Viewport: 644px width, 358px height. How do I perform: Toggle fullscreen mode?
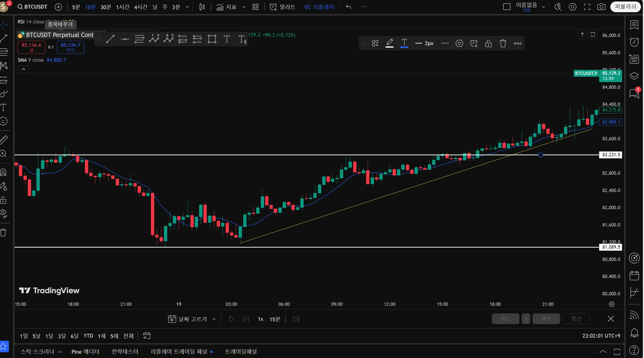587,7
